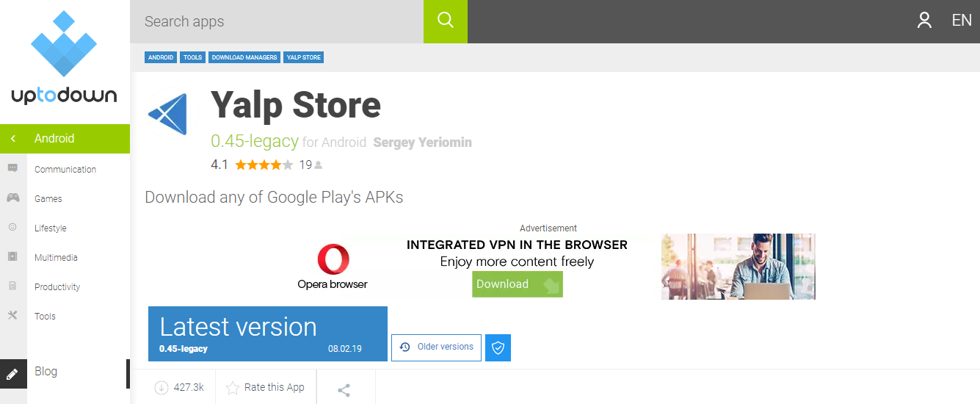Click the ad photo of man with laptop
This screenshot has width=980, height=404.
(x=738, y=266)
